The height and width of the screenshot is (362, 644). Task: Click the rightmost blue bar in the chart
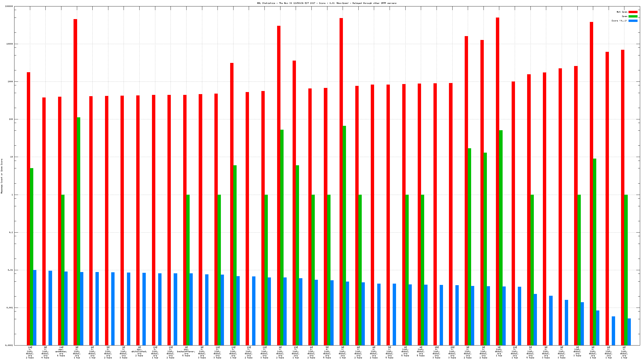click(x=629, y=332)
